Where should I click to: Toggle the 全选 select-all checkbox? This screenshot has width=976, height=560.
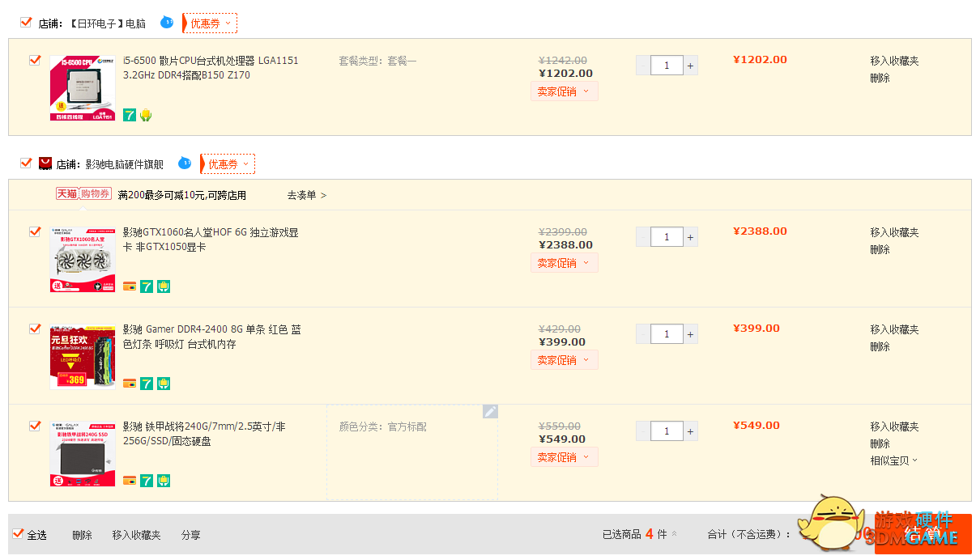[x=18, y=534]
